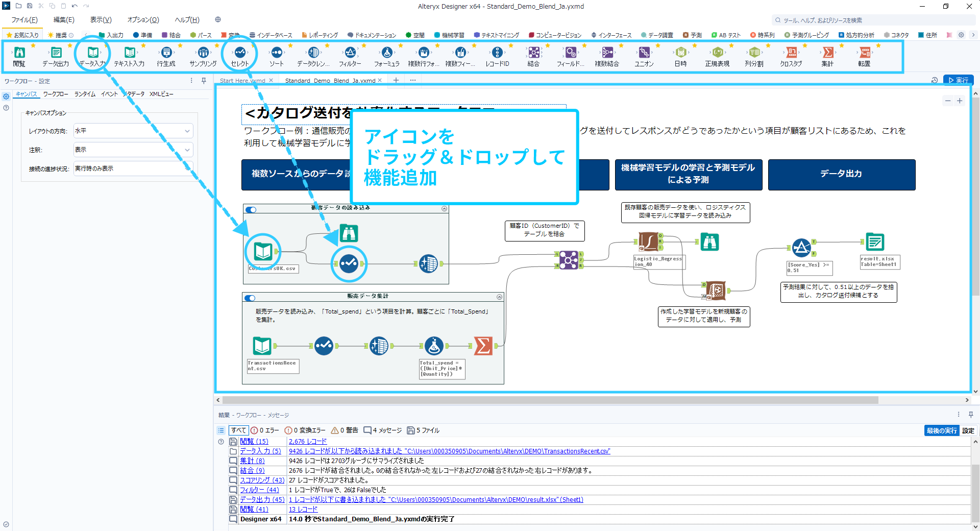Viewport: 980px width, 531px height.
Task: Click the 最後の実行 button
Action: 942,430
